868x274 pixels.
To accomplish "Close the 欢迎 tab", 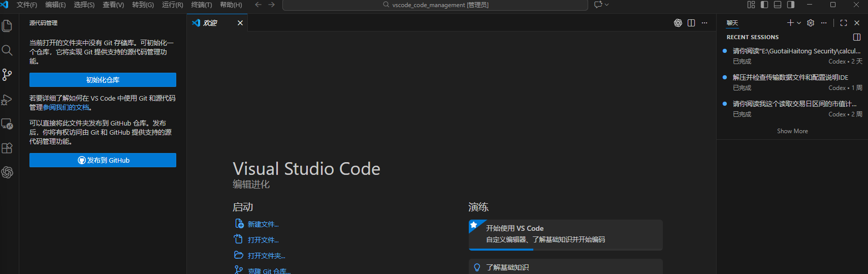I will [240, 23].
